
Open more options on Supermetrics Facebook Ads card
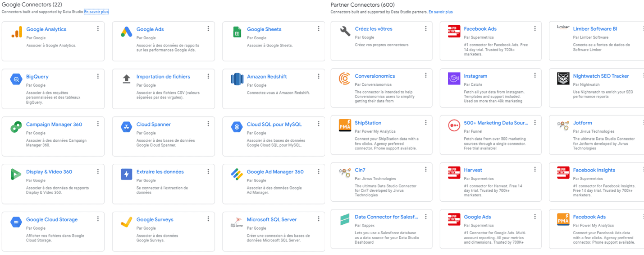535,28
